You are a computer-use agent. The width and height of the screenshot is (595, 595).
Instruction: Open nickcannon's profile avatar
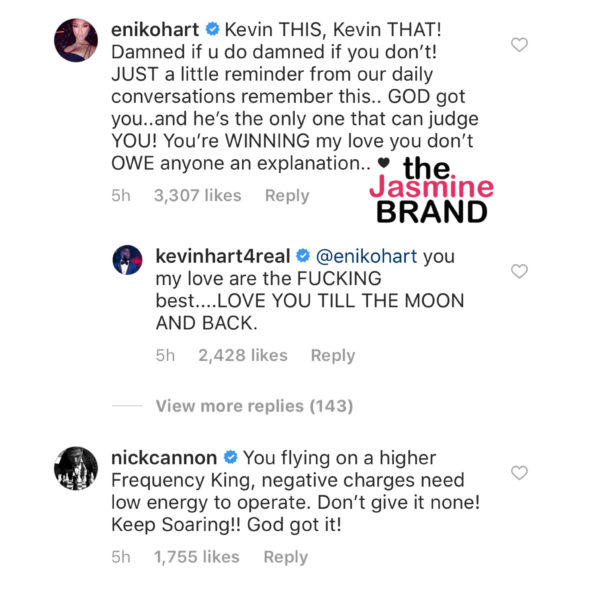tap(76, 468)
